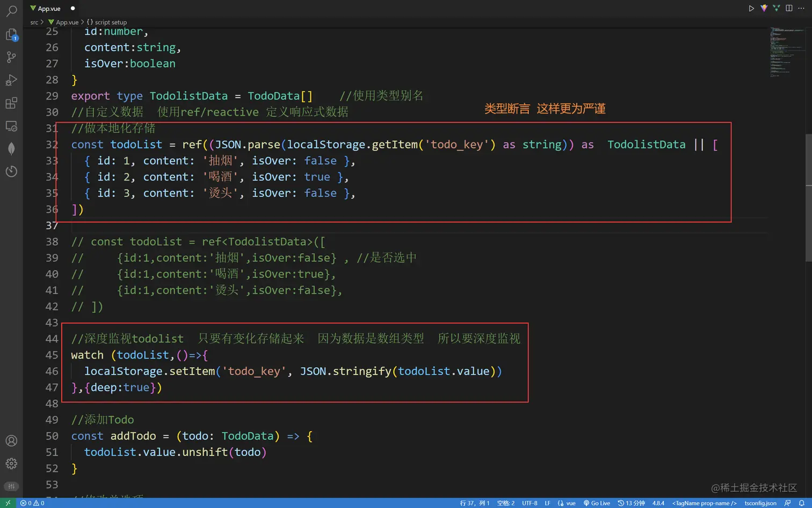The image size is (812, 508).
Task: Click the 'todo_key' string on line 46
Action: [254, 371]
